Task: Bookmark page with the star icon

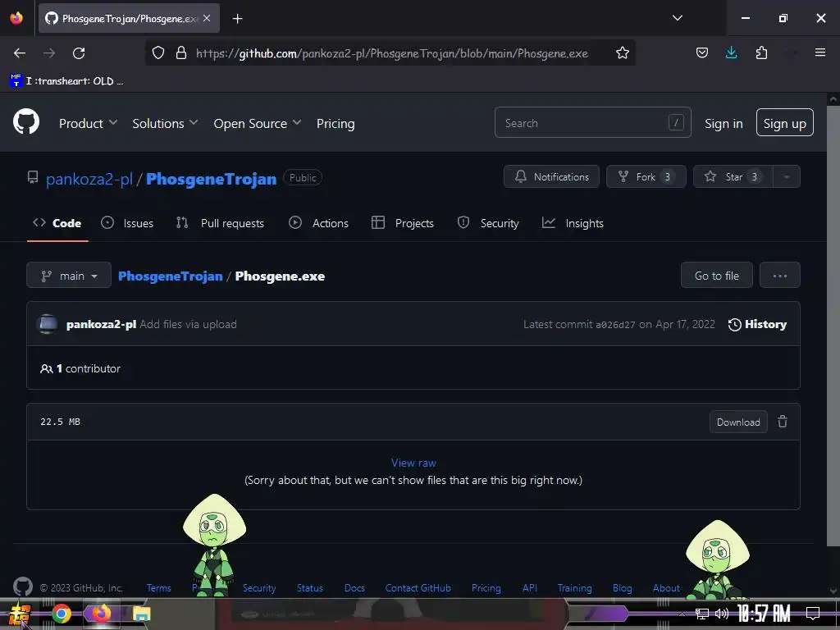Action: point(622,52)
